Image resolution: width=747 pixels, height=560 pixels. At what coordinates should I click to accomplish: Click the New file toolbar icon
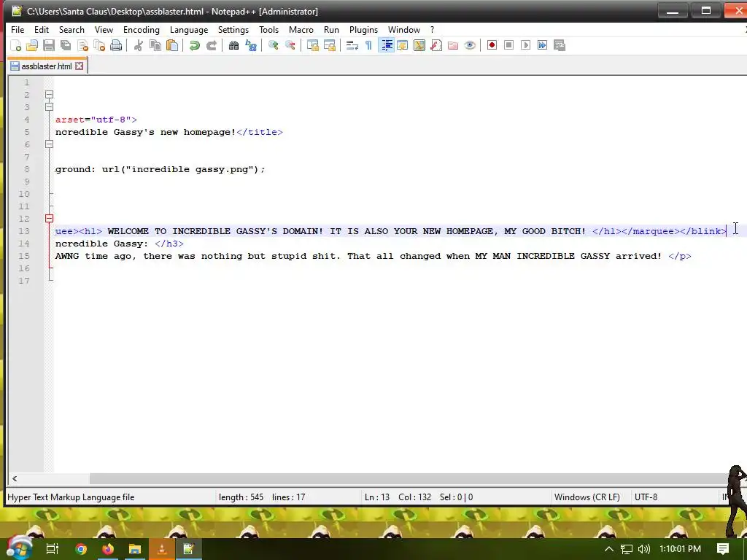tap(16, 45)
